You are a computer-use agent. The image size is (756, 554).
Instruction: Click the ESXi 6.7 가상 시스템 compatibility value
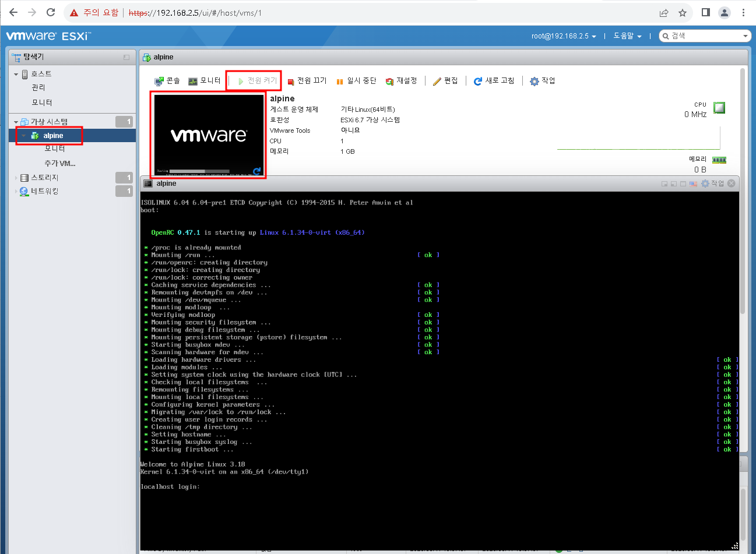(x=370, y=120)
